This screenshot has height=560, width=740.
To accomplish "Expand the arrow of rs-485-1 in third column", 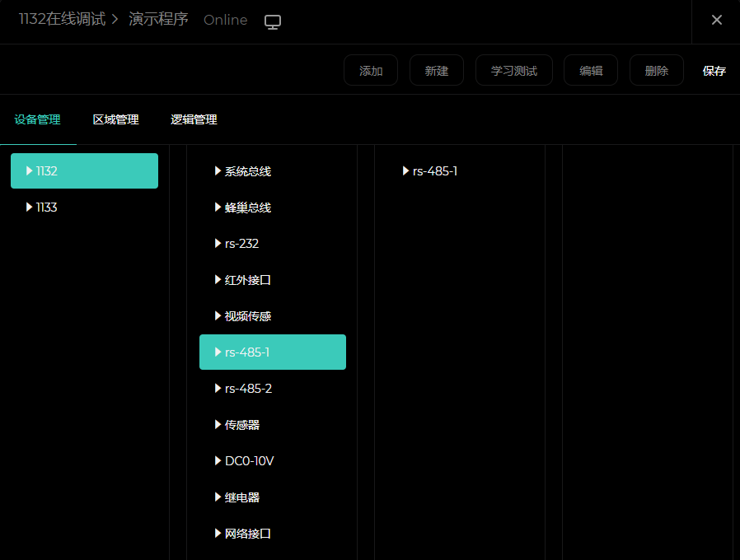I will [405, 170].
